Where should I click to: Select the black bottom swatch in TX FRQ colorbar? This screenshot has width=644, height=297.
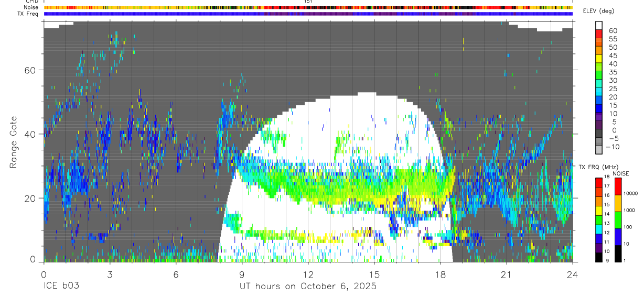599,257
